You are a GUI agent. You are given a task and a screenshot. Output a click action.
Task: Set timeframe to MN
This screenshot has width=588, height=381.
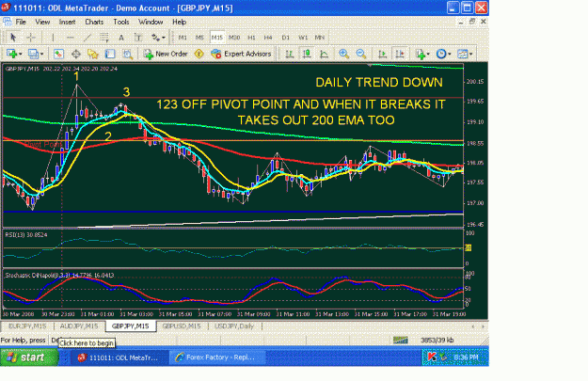(x=320, y=38)
